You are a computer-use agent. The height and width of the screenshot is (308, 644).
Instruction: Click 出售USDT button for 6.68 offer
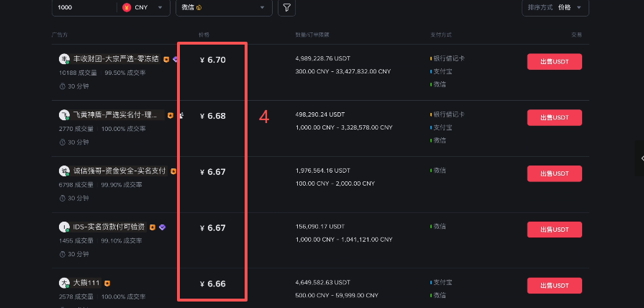click(555, 117)
